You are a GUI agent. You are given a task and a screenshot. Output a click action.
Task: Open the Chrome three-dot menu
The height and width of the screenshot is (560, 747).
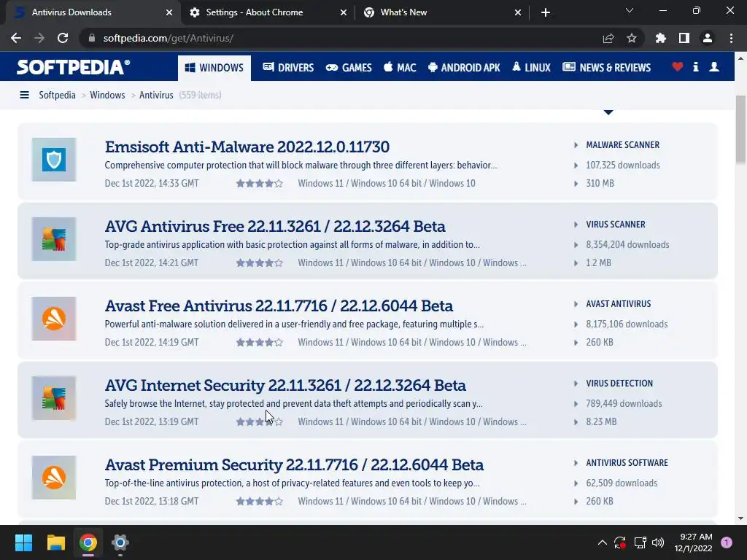coord(731,38)
